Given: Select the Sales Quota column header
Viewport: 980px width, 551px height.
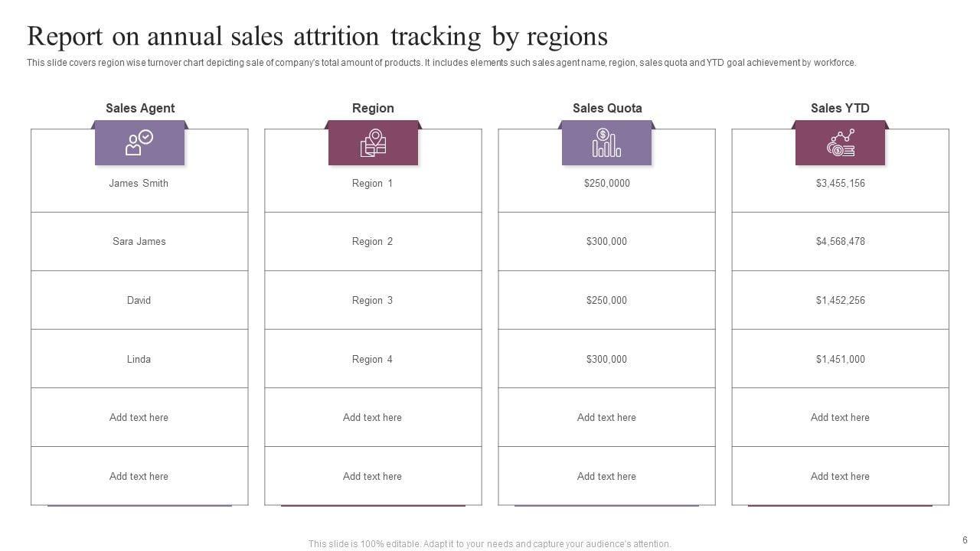Looking at the screenshot, I should pyautogui.click(x=607, y=109).
